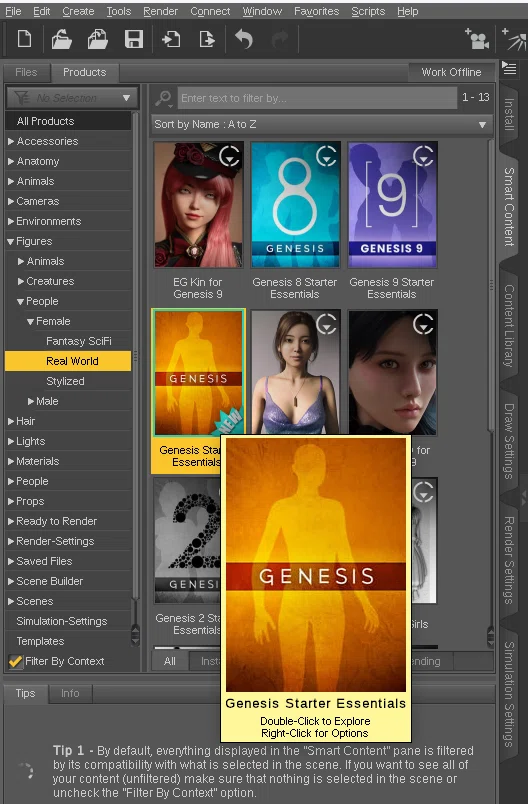
Task: Select Genesis Starter Essentials orange thumbnail
Action: pyautogui.click(x=198, y=373)
